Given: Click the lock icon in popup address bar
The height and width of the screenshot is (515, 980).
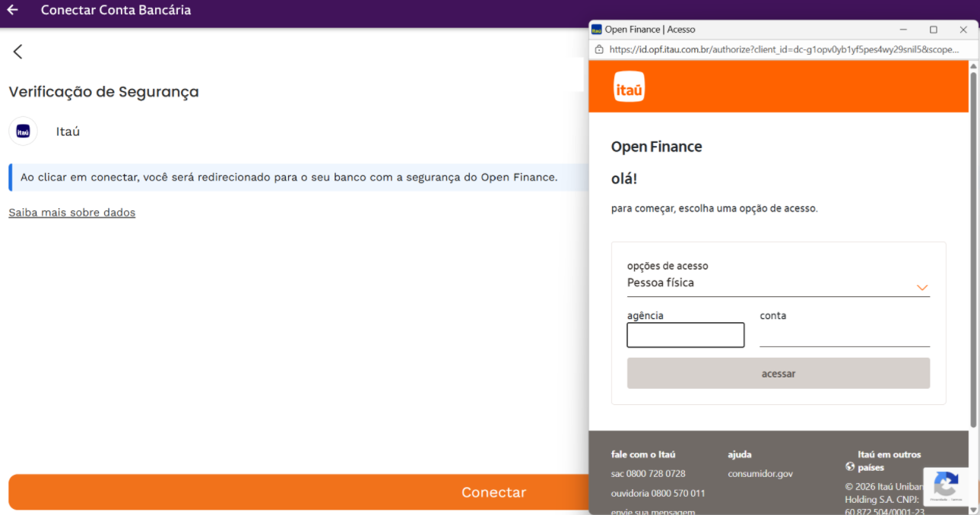Looking at the screenshot, I should 599,49.
